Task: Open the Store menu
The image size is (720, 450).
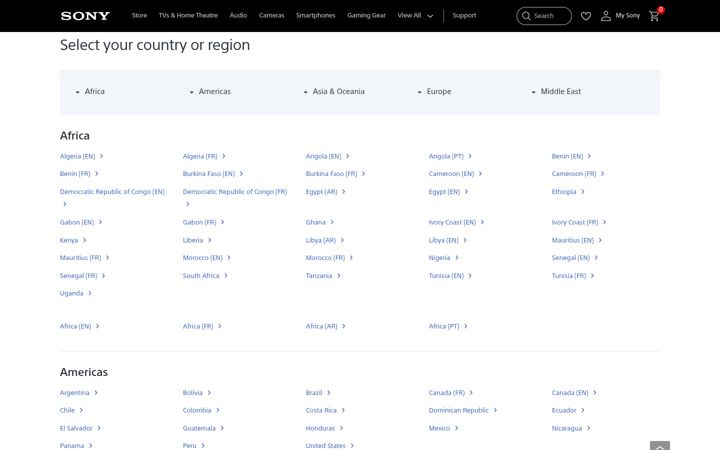Action: [x=139, y=16]
